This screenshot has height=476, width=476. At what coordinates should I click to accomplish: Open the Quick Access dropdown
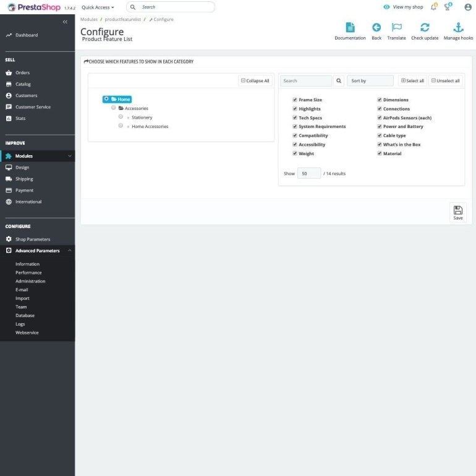click(98, 7)
